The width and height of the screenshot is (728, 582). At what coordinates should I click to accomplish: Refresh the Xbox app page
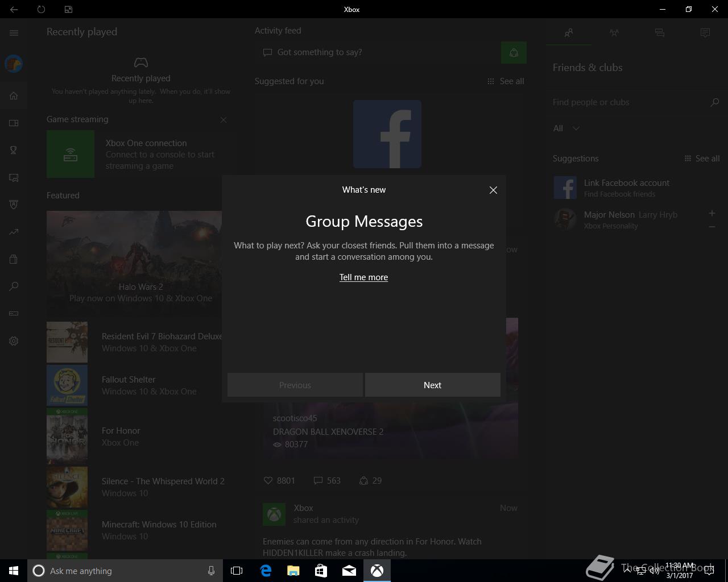(x=41, y=10)
